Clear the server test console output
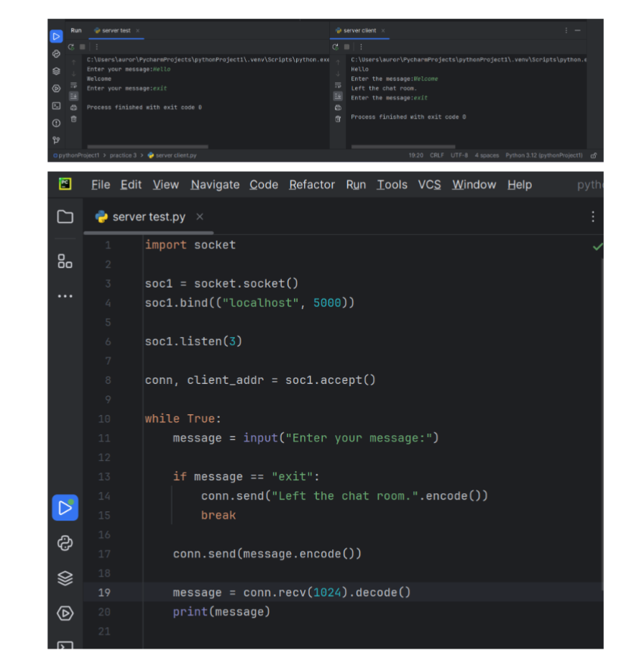 (x=74, y=119)
